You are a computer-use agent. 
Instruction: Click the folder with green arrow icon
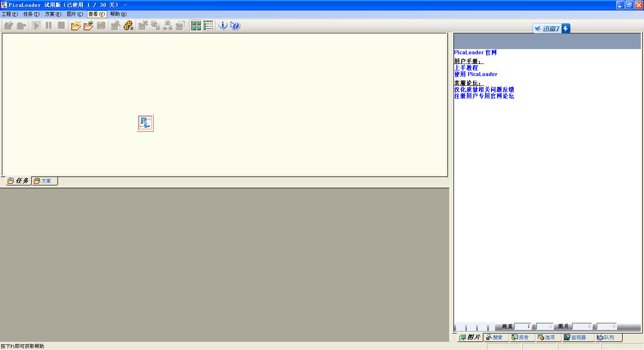pos(89,26)
